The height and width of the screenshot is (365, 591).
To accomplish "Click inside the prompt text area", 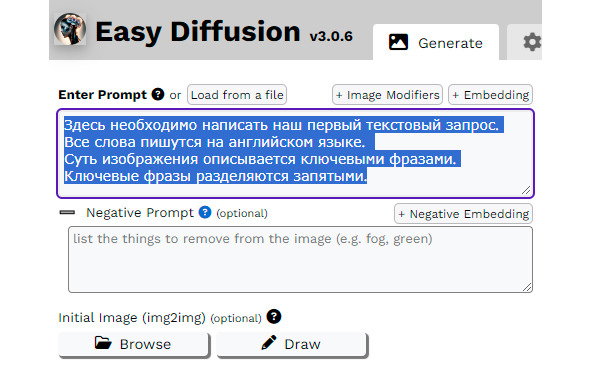I will 296,153.
